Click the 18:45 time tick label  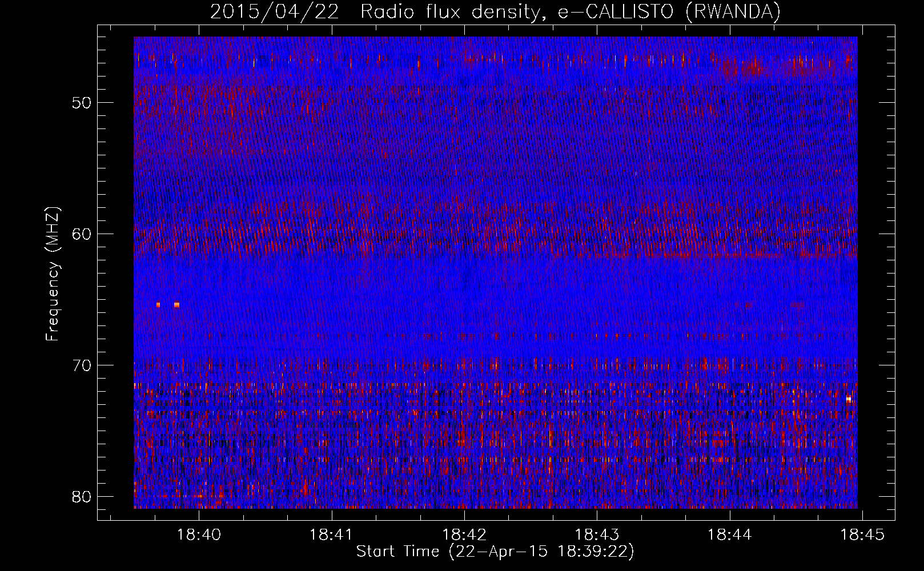[x=862, y=534]
